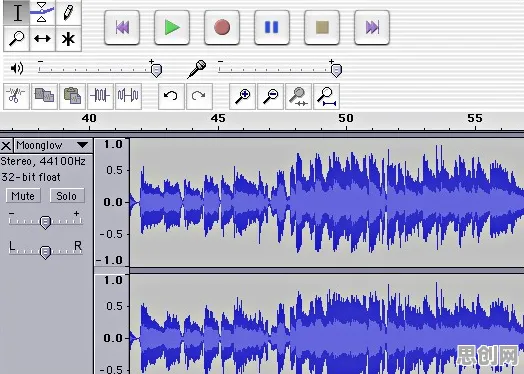The image size is (524, 374).
Task: Click inside the upper channel waveform
Action: pos(327,202)
